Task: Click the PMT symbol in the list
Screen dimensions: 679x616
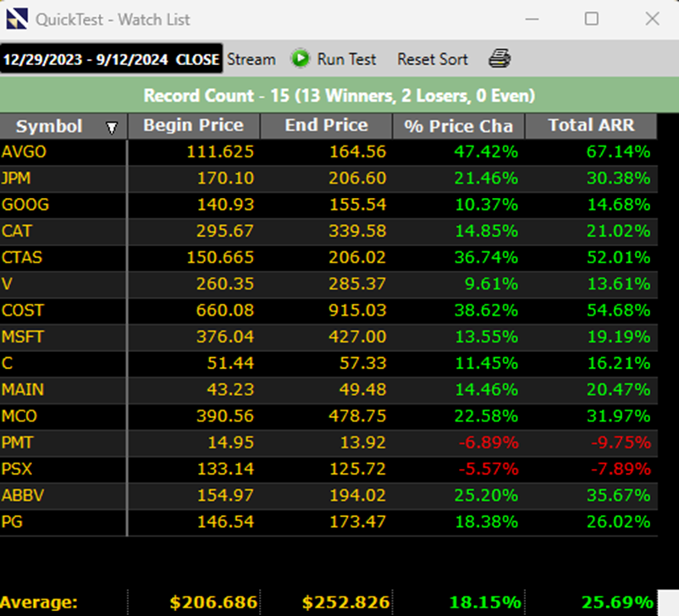Action: pyautogui.click(x=18, y=443)
